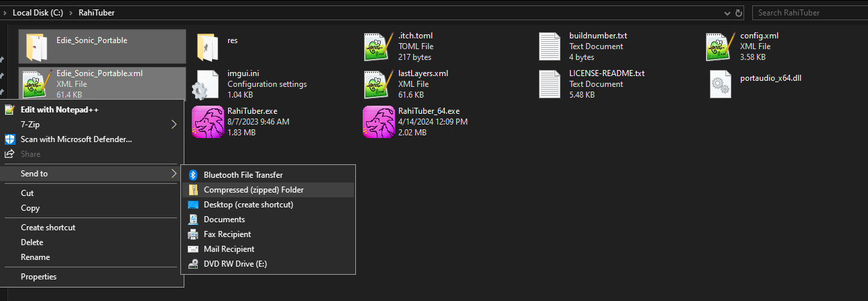Select the .itch.toml file icon
Screen dimensions: 868x301
378,46
